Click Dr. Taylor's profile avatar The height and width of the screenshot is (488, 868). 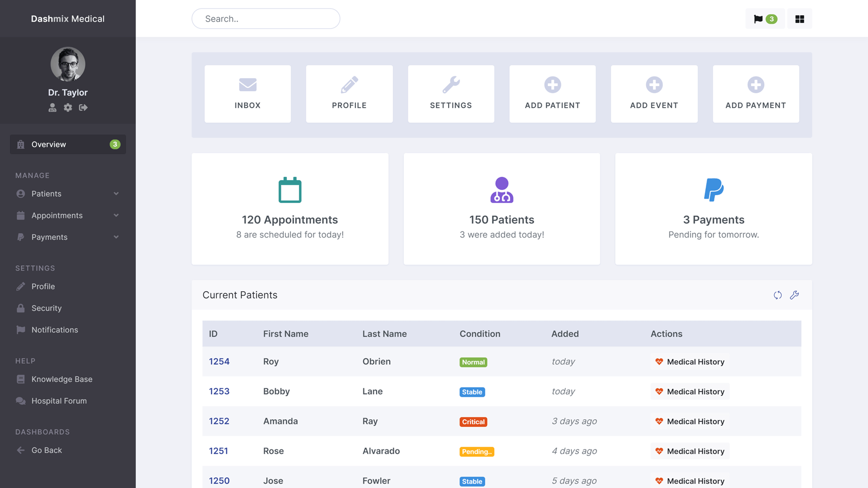click(x=68, y=64)
